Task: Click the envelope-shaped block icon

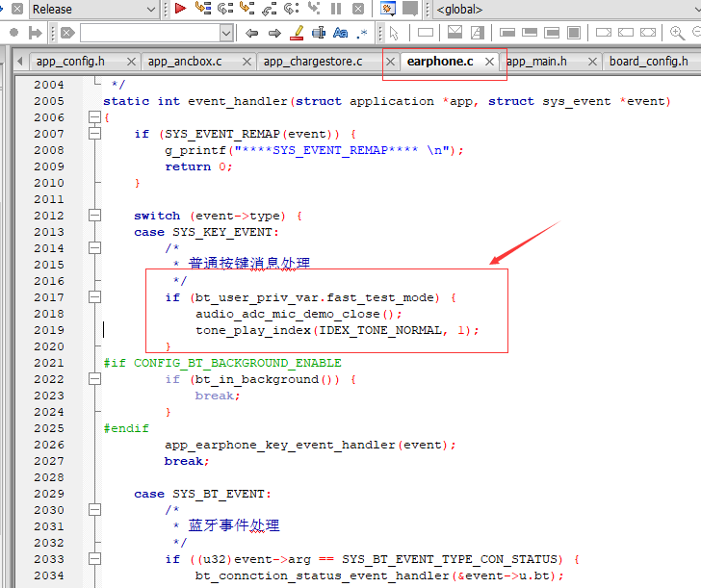Action: pos(454,32)
